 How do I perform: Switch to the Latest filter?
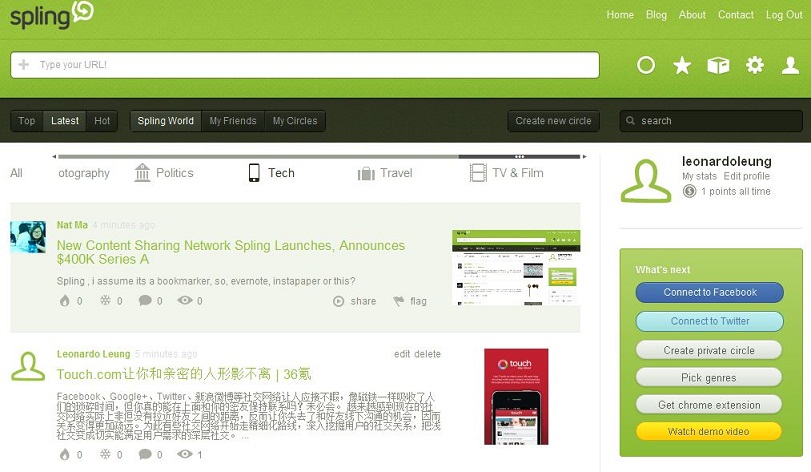point(65,121)
